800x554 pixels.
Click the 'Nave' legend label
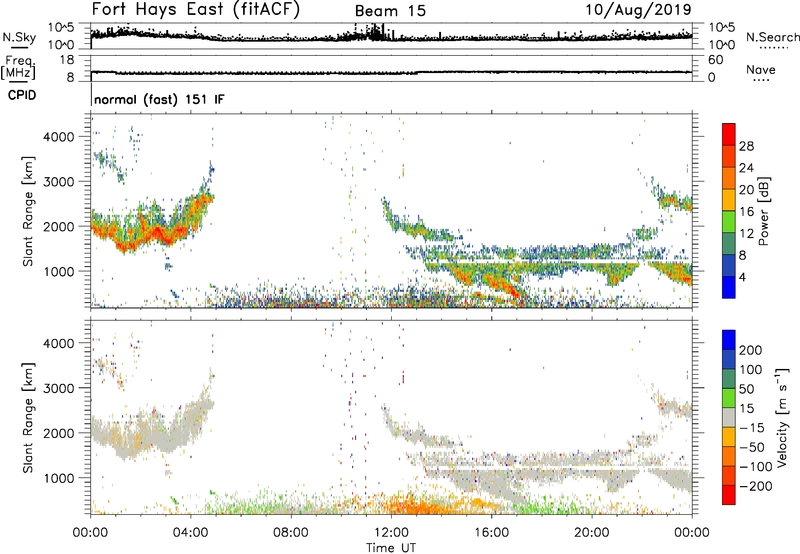tap(761, 69)
